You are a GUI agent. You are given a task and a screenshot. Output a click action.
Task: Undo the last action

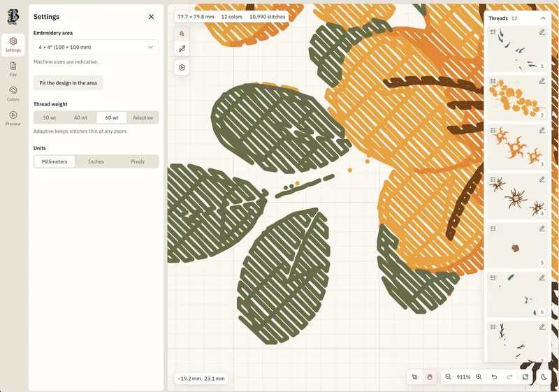[495, 377]
